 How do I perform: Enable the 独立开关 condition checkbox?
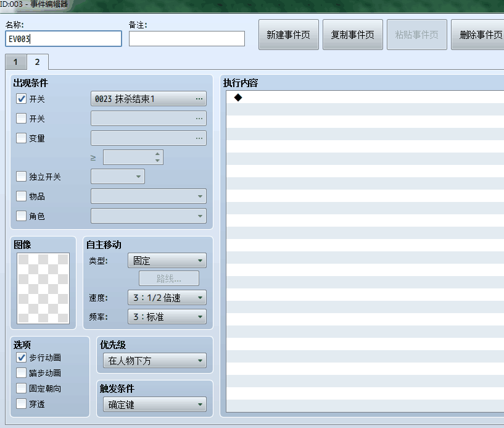click(x=21, y=177)
